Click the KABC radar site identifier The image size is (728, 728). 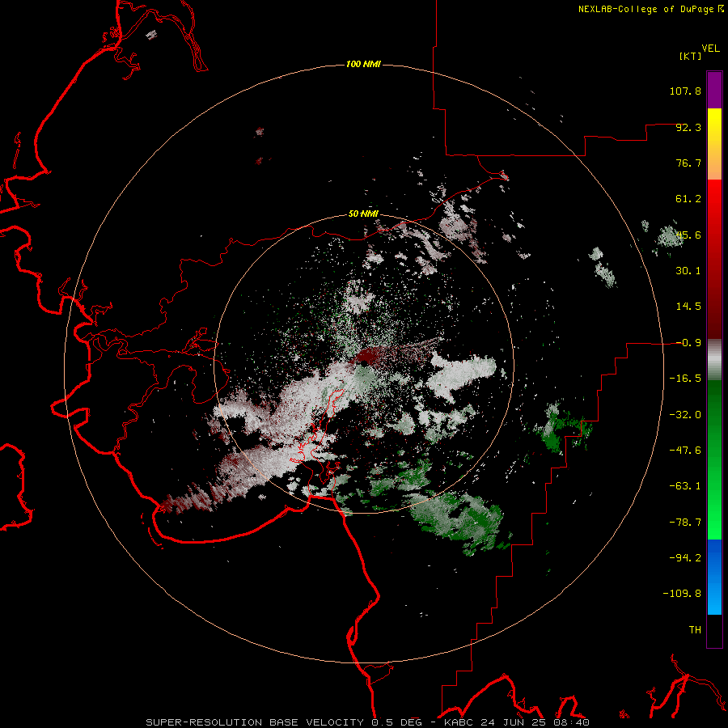pyautogui.click(x=459, y=722)
